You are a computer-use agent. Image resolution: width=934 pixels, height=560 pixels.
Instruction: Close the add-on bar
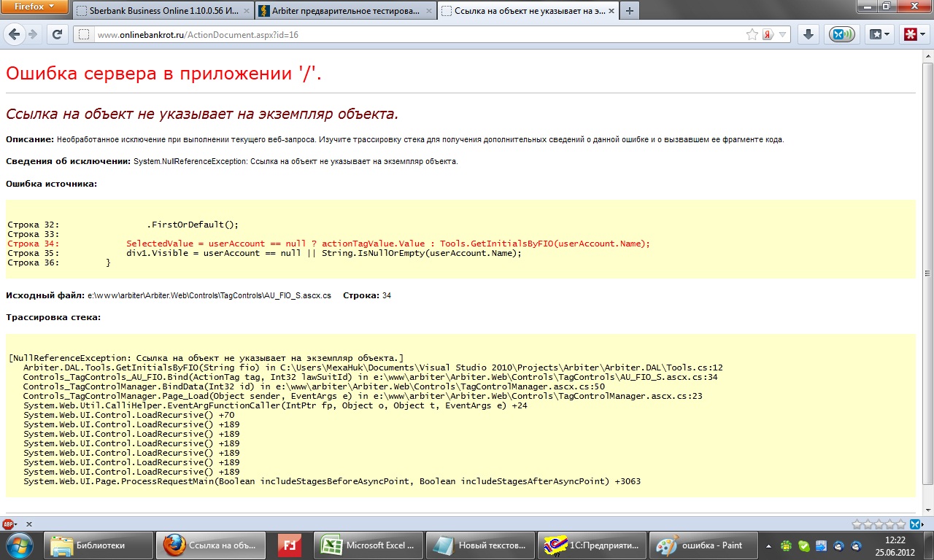click(x=29, y=524)
